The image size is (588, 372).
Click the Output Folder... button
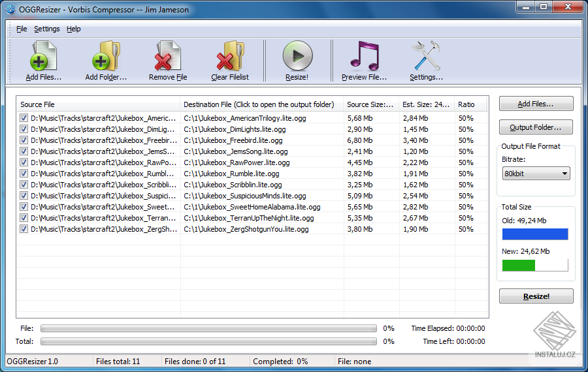pyautogui.click(x=536, y=127)
